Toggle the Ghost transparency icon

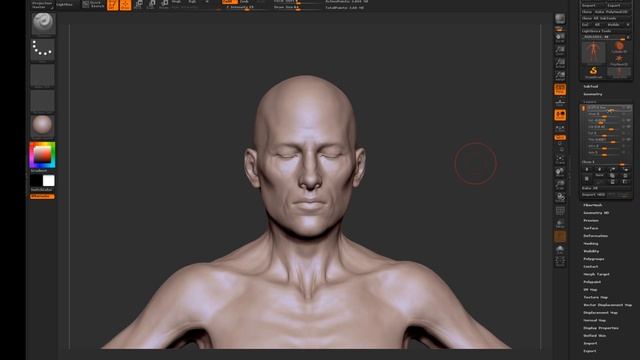(560, 236)
